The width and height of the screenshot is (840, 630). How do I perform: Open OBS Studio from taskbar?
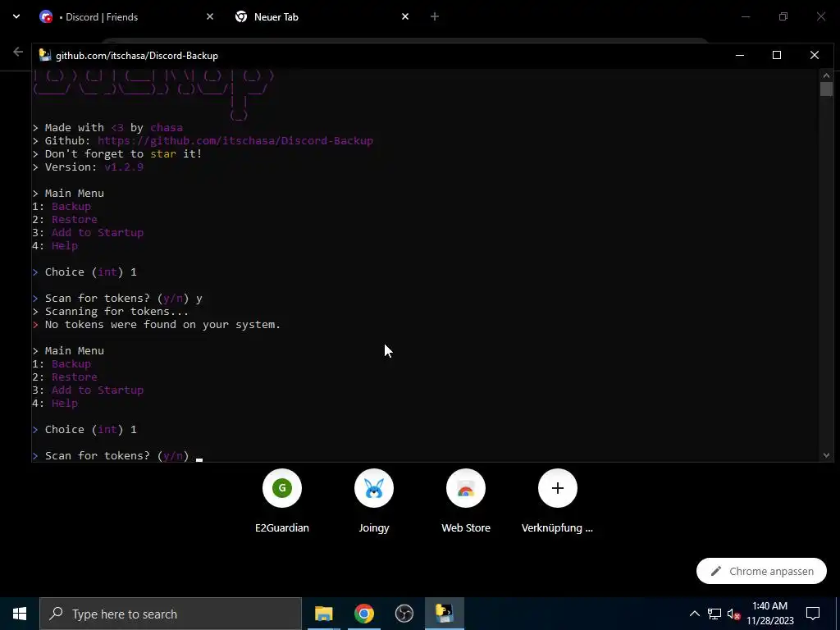click(x=404, y=614)
